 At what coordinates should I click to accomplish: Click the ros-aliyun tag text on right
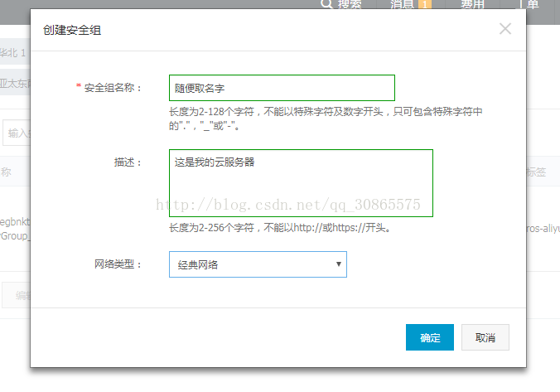click(x=543, y=228)
